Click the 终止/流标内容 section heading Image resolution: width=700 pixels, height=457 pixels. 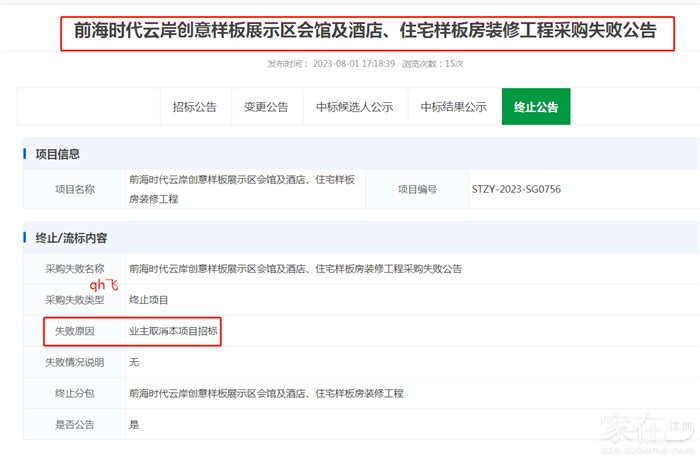71,238
